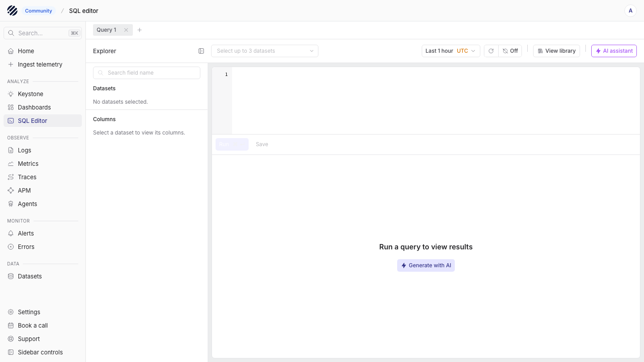Screen dimensions: 644x362
Task: Select SQL Editor in sidebar
Action: click(43, 121)
